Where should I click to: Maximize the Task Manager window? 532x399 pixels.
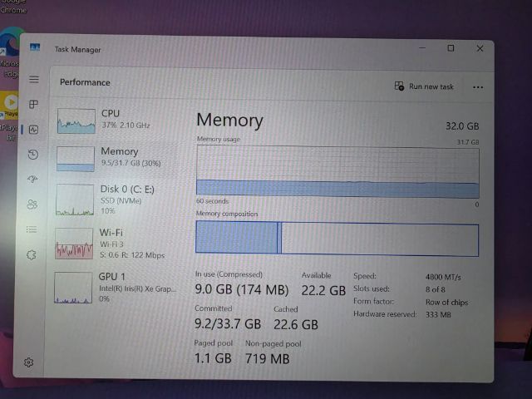451,48
